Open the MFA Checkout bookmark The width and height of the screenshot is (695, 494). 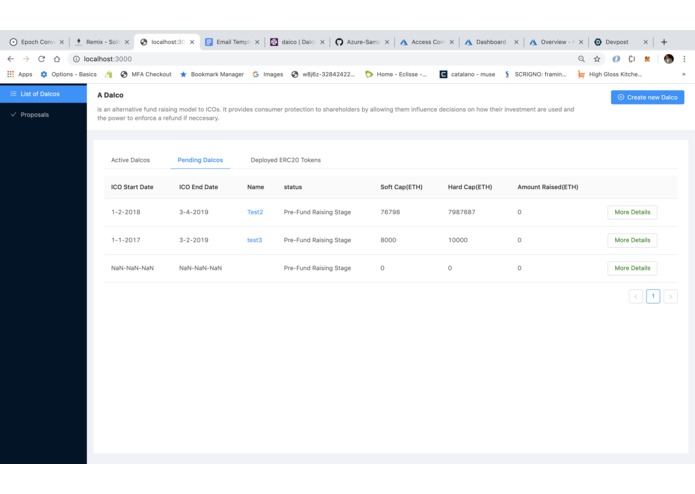point(146,74)
